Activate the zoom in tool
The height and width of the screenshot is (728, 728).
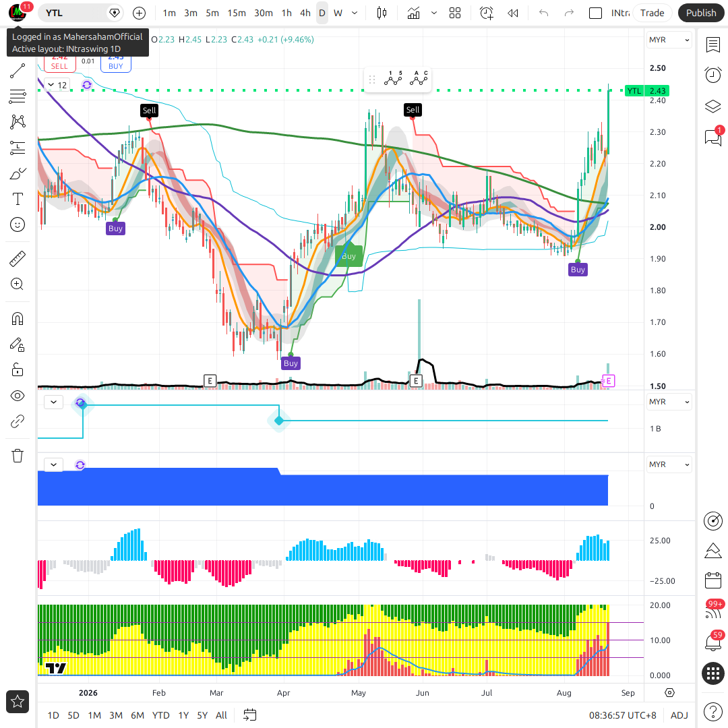(18, 284)
